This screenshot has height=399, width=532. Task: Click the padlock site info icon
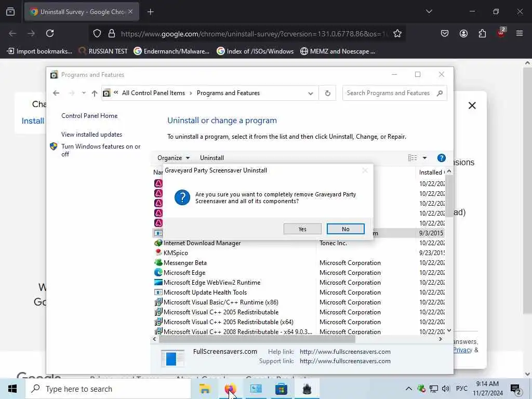pos(112,33)
